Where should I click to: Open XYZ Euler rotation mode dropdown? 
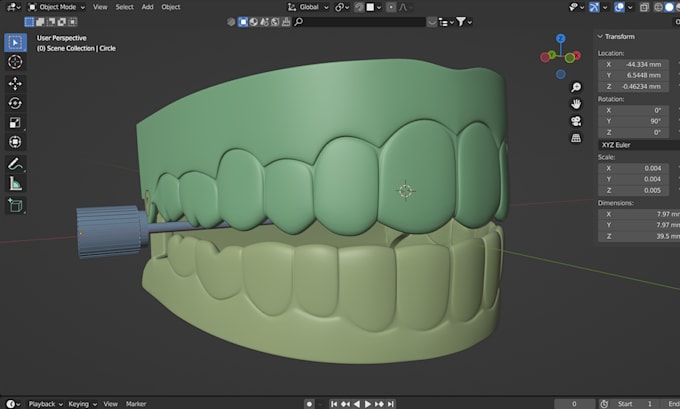pyautogui.click(x=639, y=145)
